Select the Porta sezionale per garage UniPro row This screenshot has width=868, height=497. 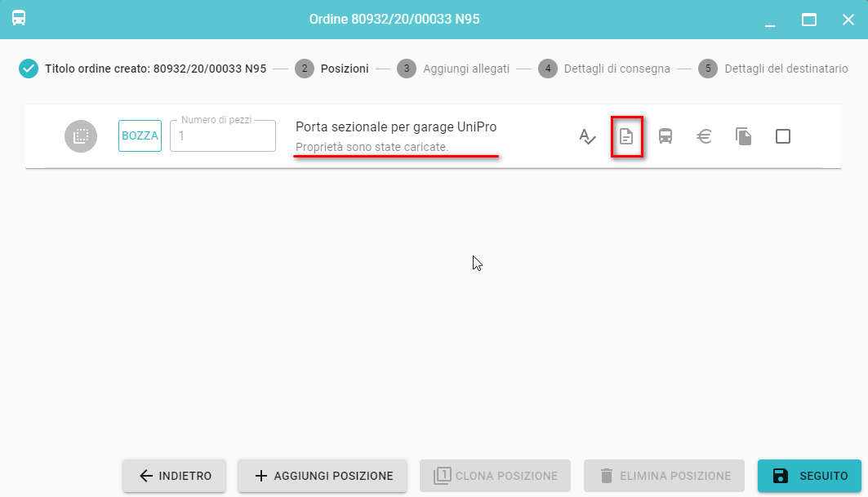[396, 128]
